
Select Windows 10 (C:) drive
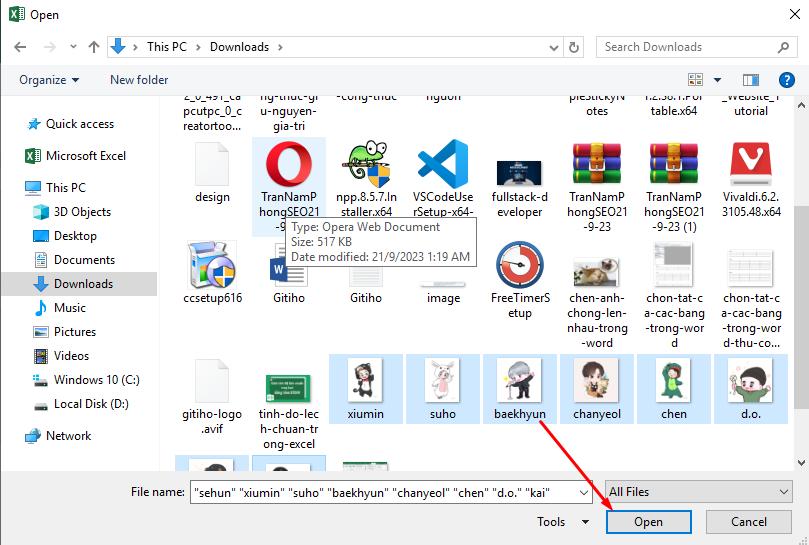pyautogui.click(x=86, y=380)
